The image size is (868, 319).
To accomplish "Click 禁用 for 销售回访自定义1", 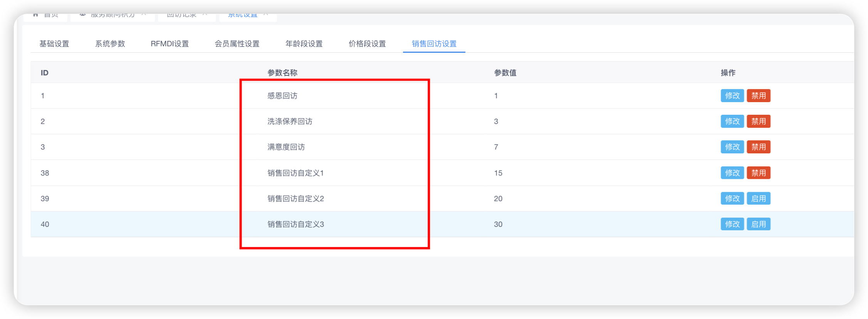I will tap(758, 173).
